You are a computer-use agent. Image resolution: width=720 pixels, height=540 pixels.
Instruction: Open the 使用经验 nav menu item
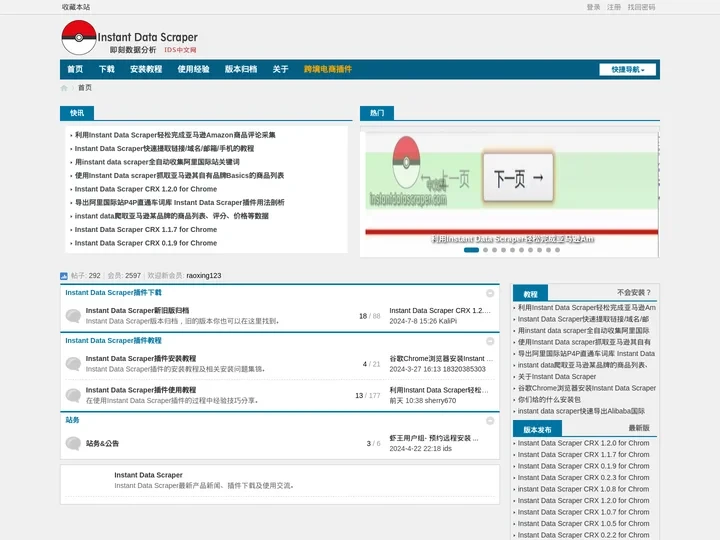(193, 69)
